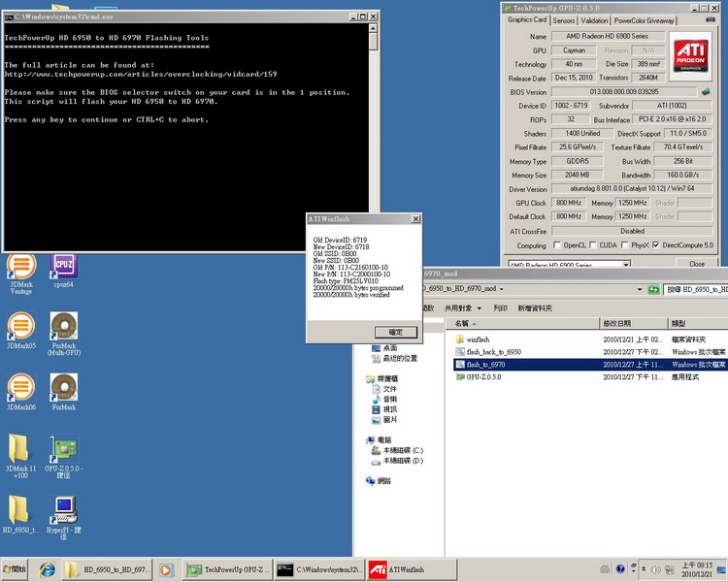Launch the HyperPI desktop shortcut
The image size is (728, 582).
[x=64, y=518]
